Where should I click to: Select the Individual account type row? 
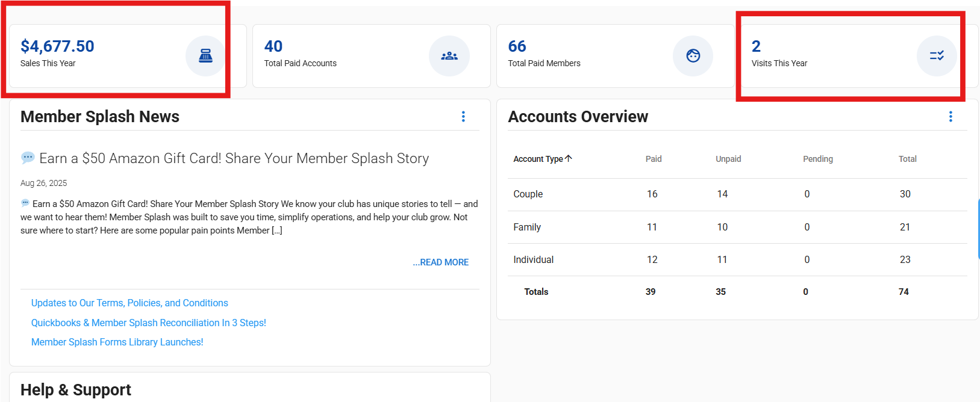pyautogui.click(x=533, y=260)
